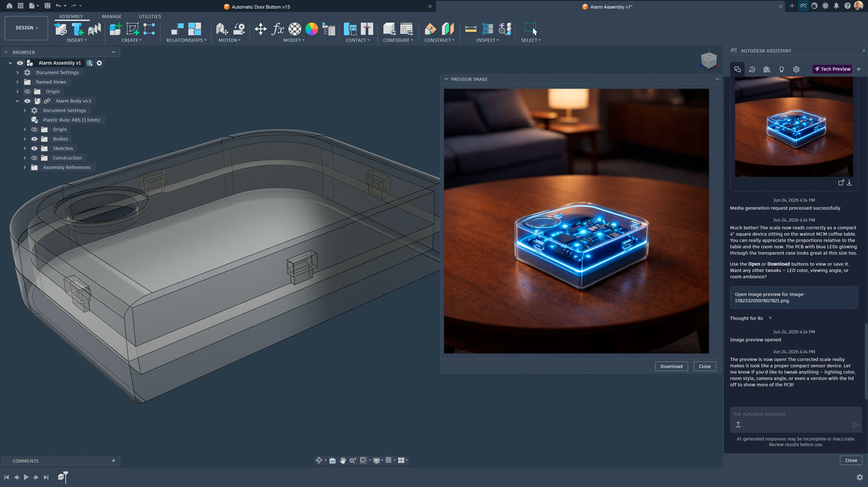This screenshot has height=487, width=868.
Task: Add new comment with plus icon
Action: pyautogui.click(x=113, y=461)
